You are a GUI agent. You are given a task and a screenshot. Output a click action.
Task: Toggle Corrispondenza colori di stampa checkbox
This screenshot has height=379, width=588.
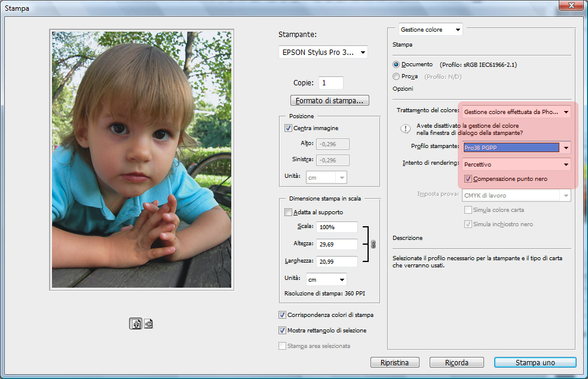282,315
